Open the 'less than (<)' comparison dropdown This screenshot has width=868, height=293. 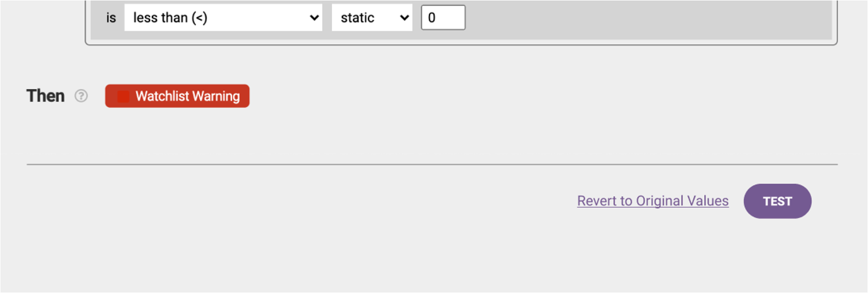click(x=223, y=18)
